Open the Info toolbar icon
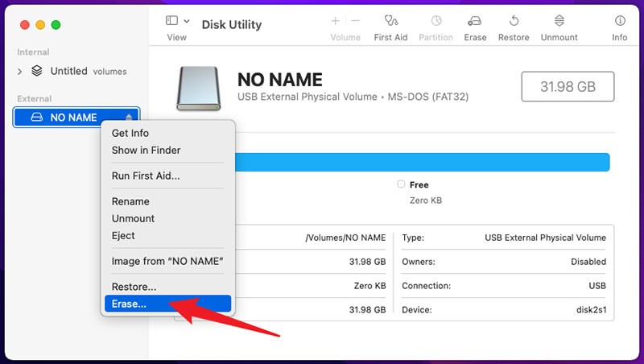 [x=620, y=21]
